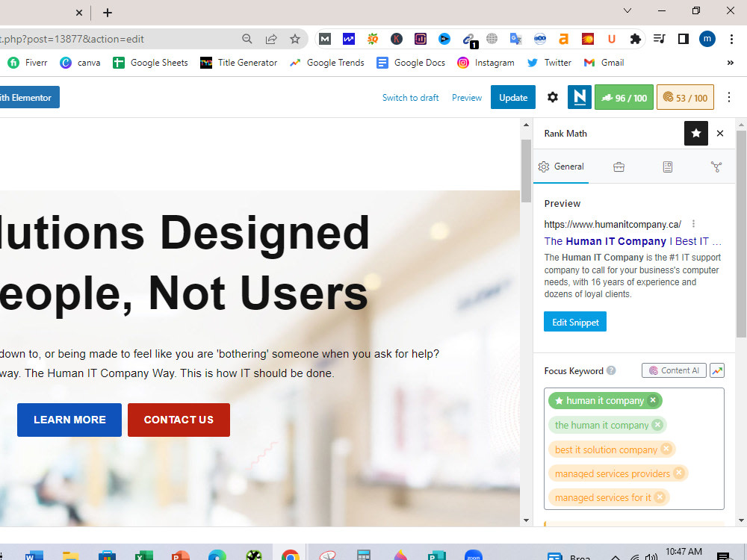
Task: Click the CONTACT US button
Action: click(179, 420)
